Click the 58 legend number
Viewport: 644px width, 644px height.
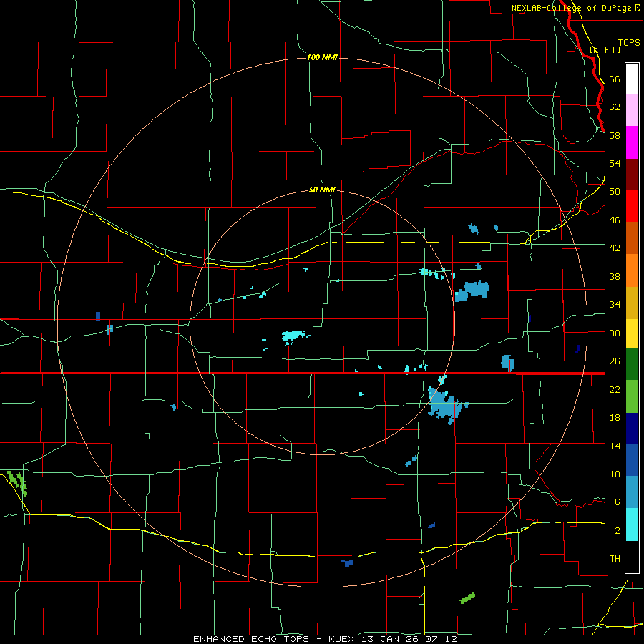[615, 135]
